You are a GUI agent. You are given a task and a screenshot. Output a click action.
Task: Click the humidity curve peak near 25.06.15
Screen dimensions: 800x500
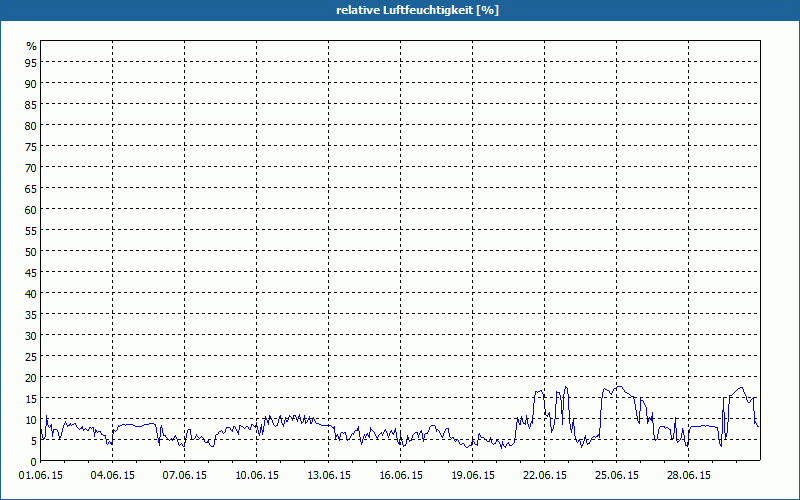click(619, 387)
